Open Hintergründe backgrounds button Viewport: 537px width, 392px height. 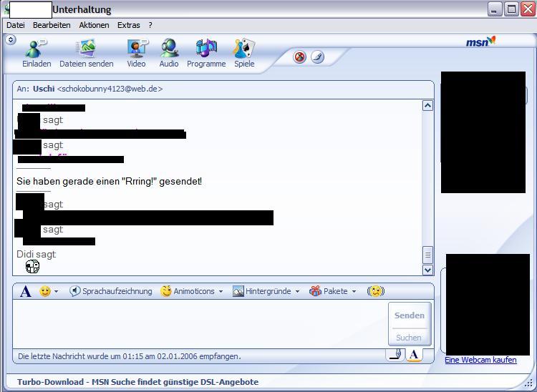tap(261, 291)
